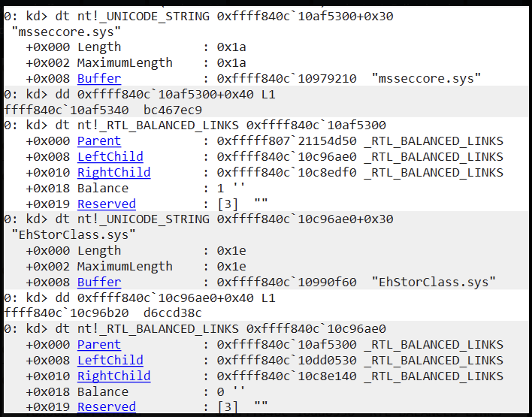
Task: Open LeftChild link at 0xffff840c`10c96ae0
Action: (110, 157)
